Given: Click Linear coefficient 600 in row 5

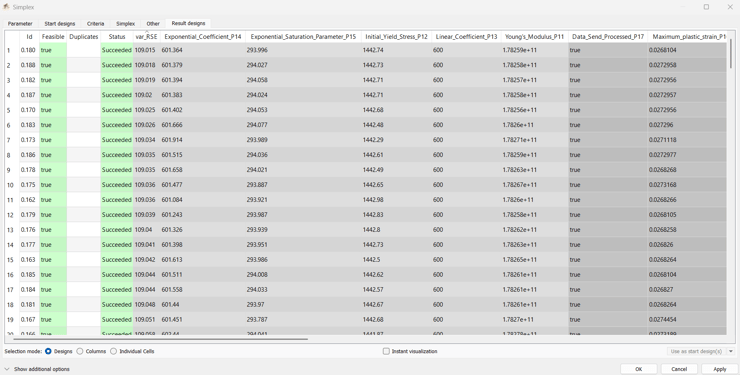Looking at the screenshot, I should (x=466, y=110).
